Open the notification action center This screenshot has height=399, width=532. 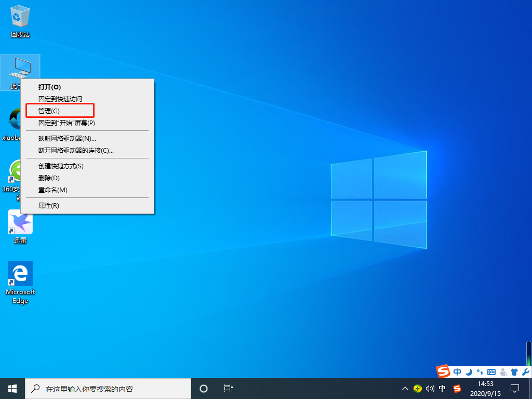(x=515, y=389)
